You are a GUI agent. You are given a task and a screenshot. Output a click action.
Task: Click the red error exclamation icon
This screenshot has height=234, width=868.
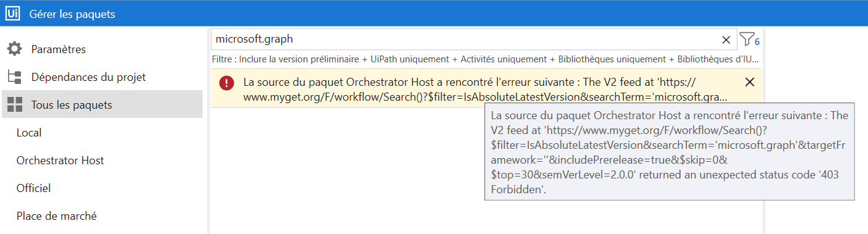tap(227, 83)
